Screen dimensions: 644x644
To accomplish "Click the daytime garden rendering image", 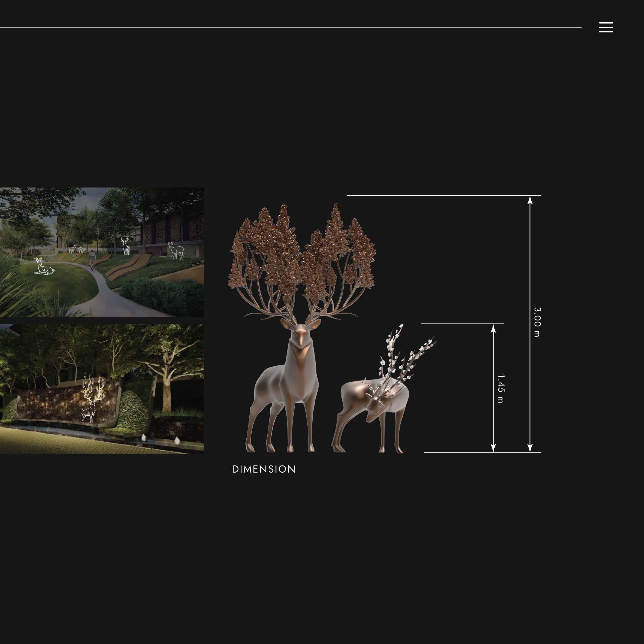I will pos(102,293).
